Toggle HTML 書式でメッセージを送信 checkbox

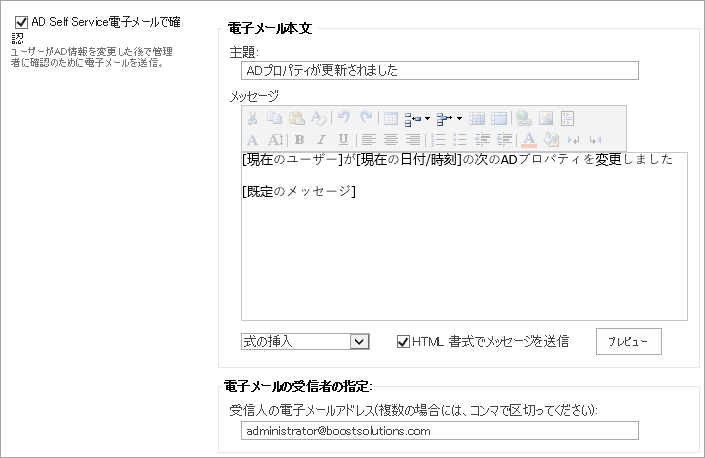(403, 342)
